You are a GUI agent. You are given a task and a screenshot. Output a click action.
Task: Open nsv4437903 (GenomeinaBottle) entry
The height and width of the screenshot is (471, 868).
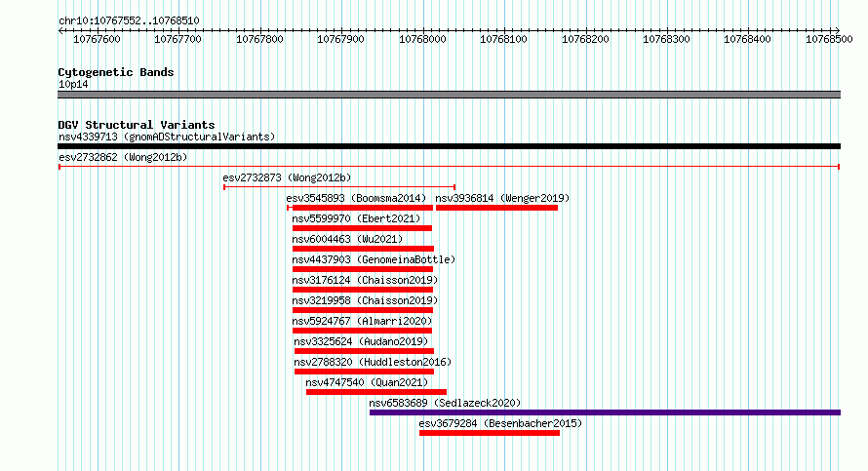pos(374,259)
